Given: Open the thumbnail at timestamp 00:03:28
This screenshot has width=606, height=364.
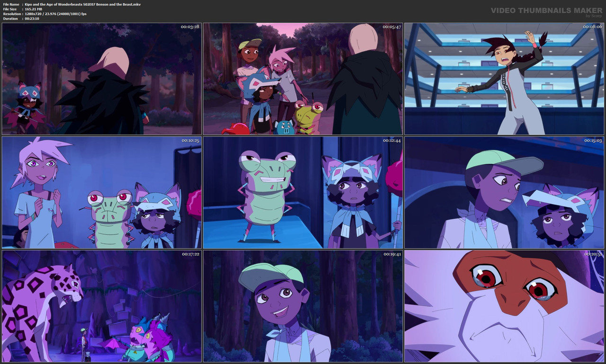Looking at the screenshot, I should (101, 79).
